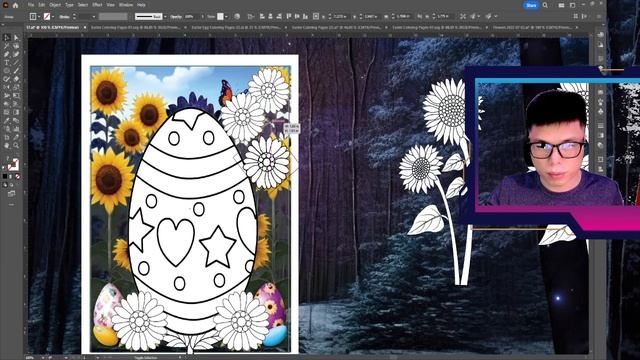This screenshot has width=640, height=360.
Task: Open the Home screen icon
Action: 16,5
